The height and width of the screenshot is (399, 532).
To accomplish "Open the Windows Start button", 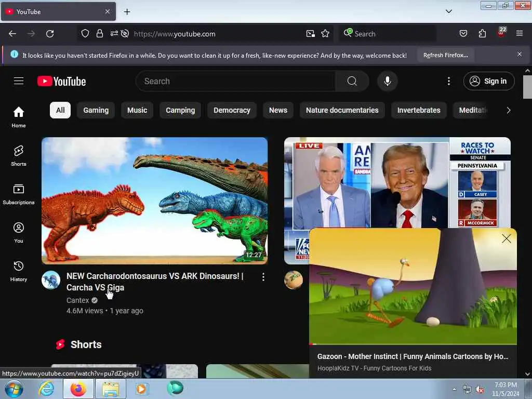I will 14,389.
